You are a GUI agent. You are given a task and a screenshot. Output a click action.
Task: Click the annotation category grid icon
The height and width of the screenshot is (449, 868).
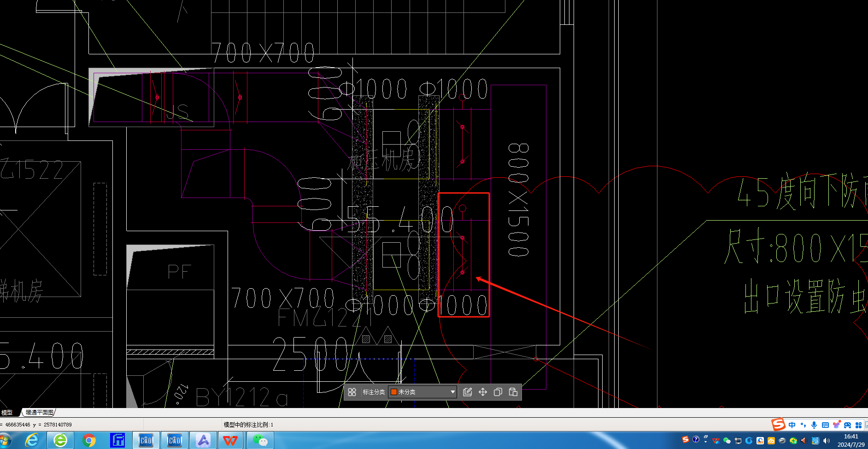tap(352, 392)
